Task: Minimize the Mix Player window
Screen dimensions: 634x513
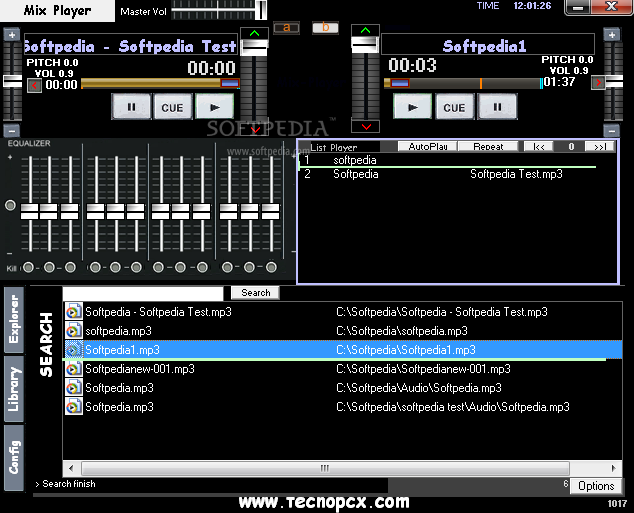Action: [x=578, y=7]
